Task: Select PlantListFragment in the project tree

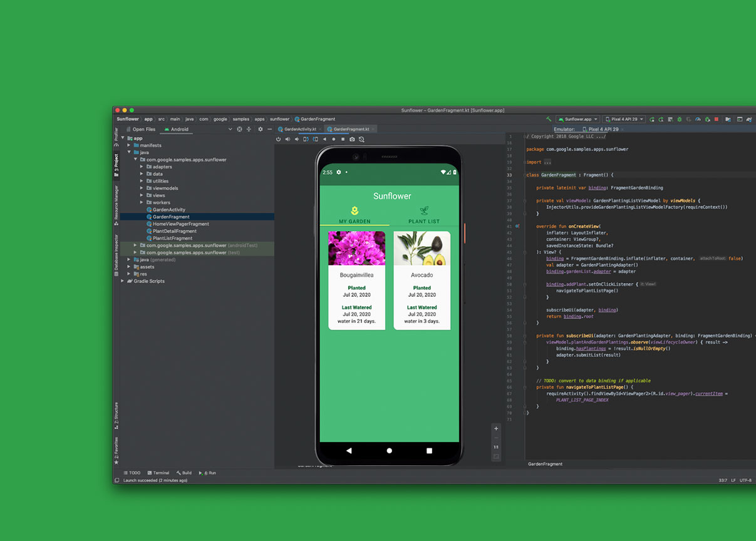Action: (x=170, y=238)
